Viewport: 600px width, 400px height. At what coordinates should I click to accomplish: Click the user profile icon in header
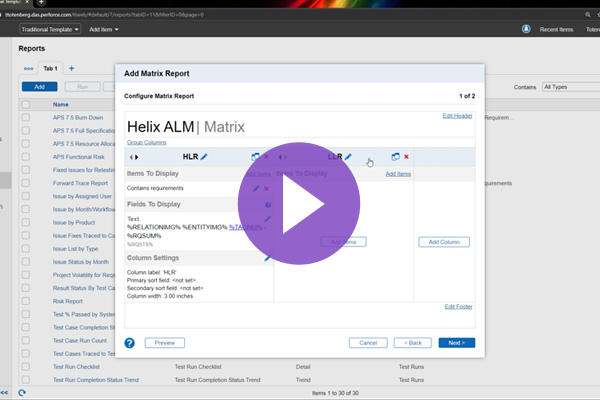[x=526, y=29]
